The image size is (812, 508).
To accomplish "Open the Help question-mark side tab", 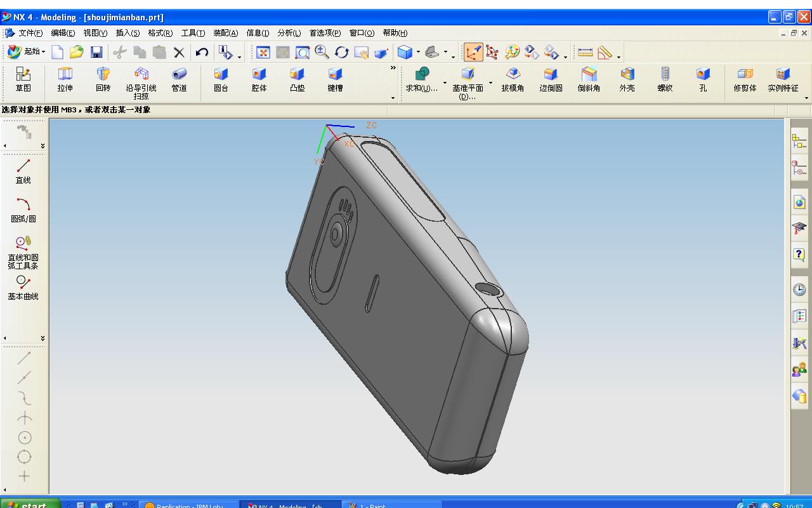I will pos(799,254).
